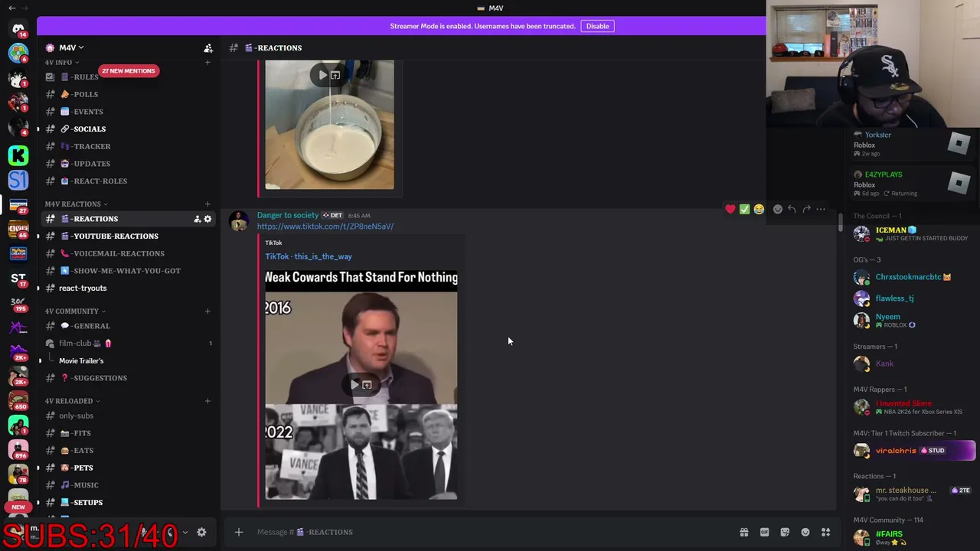The width and height of the screenshot is (980, 551).
Task: Open the ST server icon in sidebar
Action: coord(18,279)
